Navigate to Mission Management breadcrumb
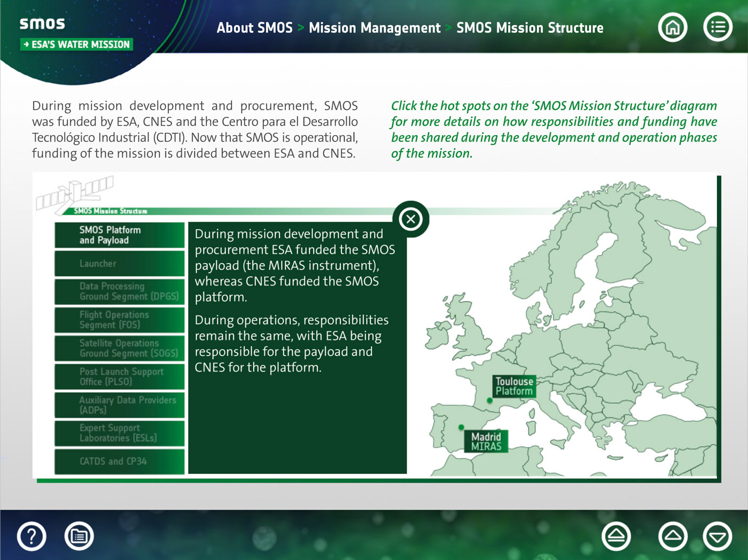Viewport: 748px width, 560px height. [375, 28]
